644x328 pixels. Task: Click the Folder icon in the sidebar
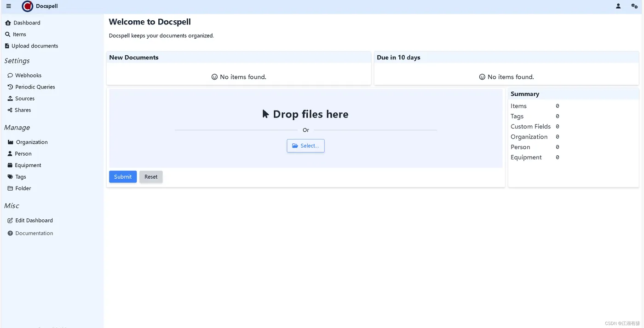pos(10,188)
